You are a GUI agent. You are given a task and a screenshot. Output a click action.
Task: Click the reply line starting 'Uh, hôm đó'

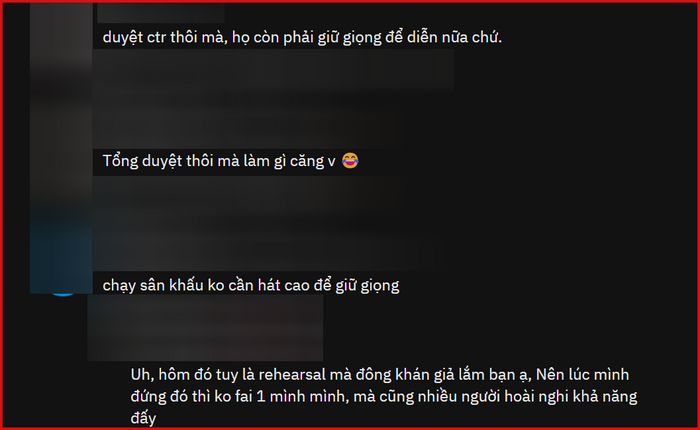(x=380, y=375)
